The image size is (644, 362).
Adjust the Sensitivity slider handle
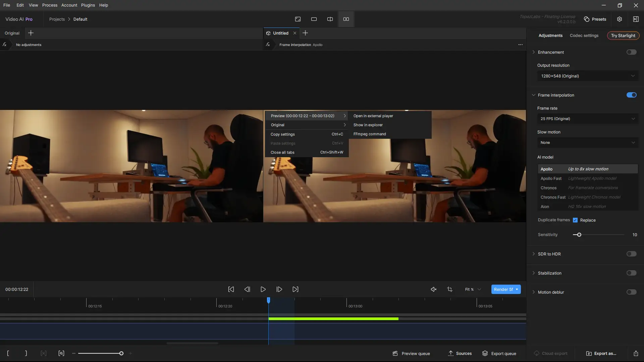tap(579, 235)
